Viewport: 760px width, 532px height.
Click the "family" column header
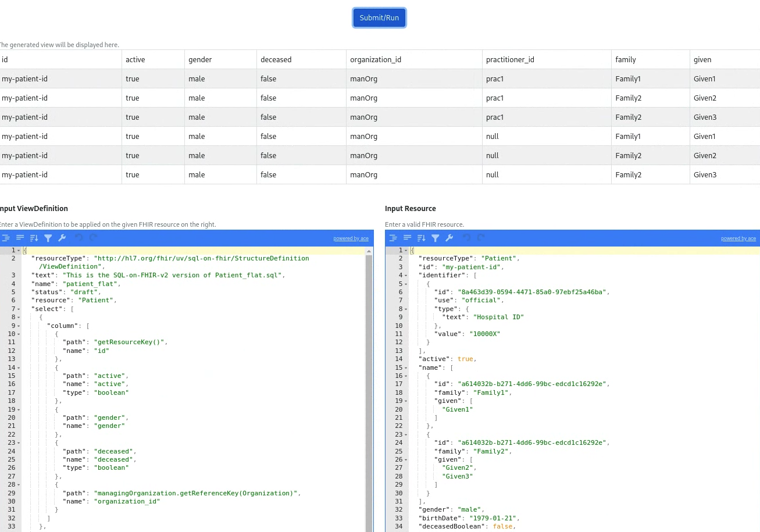(651, 59)
